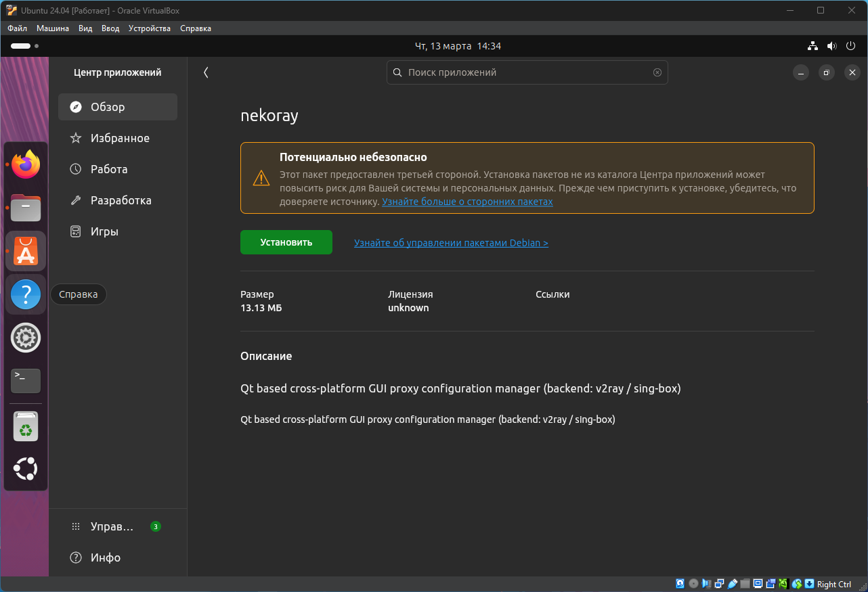The width and height of the screenshot is (868, 592).
Task: Click the network icon in top panel
Action: (813, 46)
